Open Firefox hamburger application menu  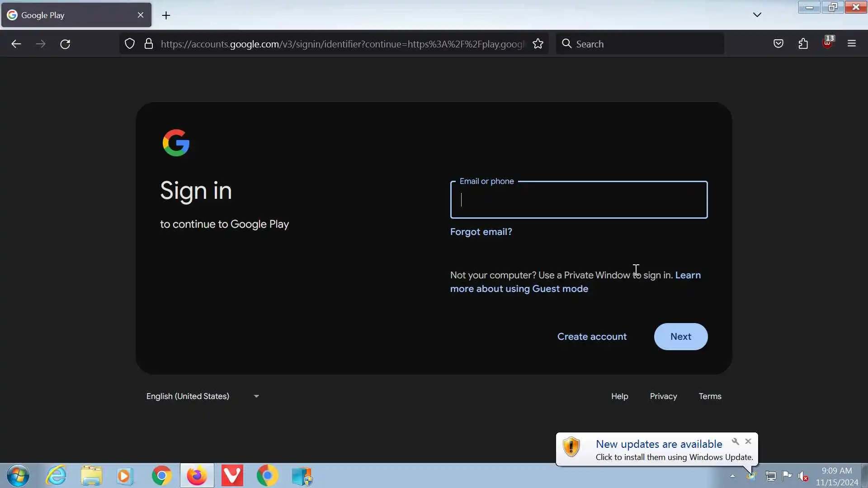tap(852, 44)
